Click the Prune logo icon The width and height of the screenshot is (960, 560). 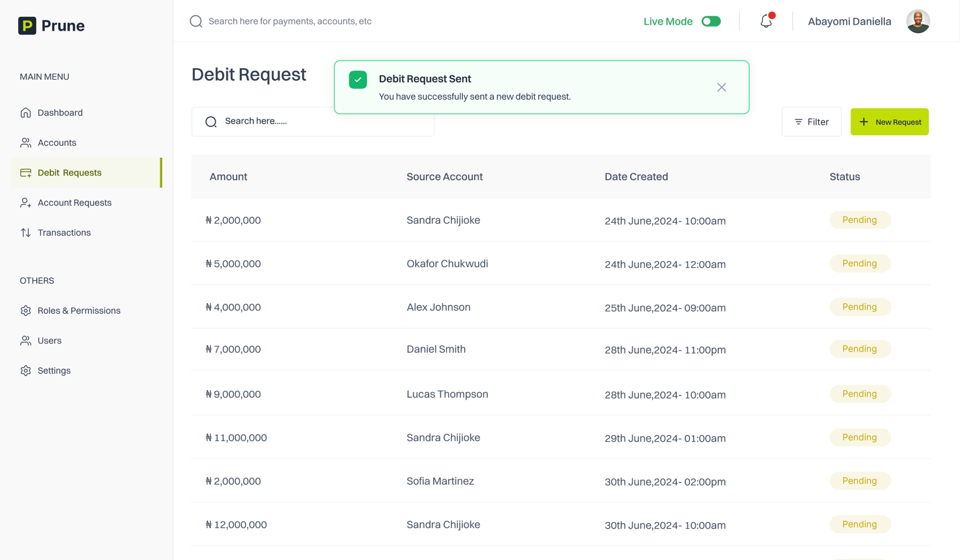(27, 25)
